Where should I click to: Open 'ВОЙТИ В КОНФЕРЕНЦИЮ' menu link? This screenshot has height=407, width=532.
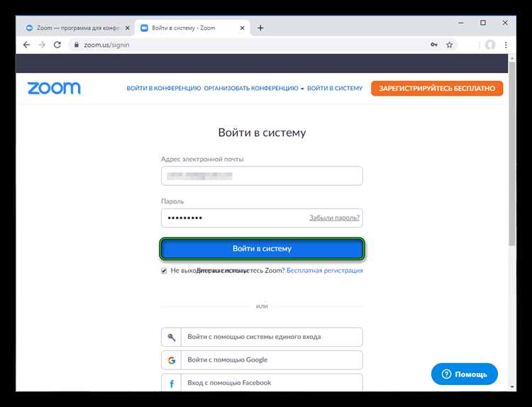[x=164, y=88]
